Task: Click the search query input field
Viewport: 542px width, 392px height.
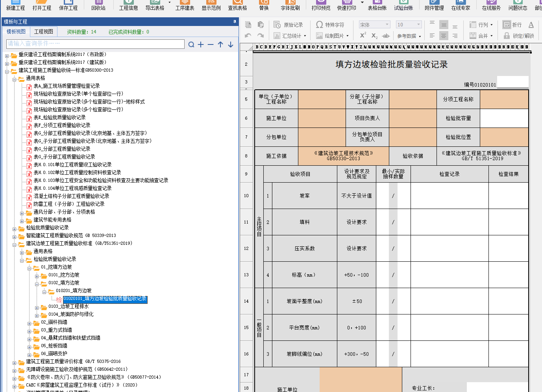Action: tap(96, 44)
